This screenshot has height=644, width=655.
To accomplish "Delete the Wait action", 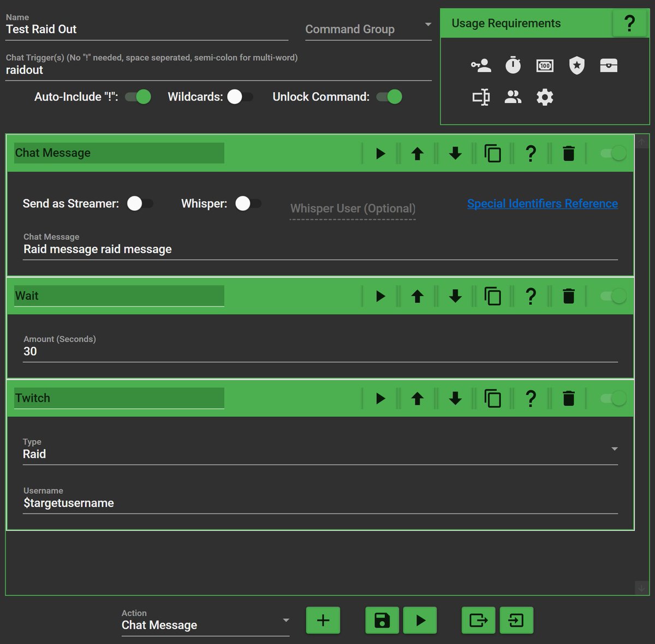I will pos(568,296).
